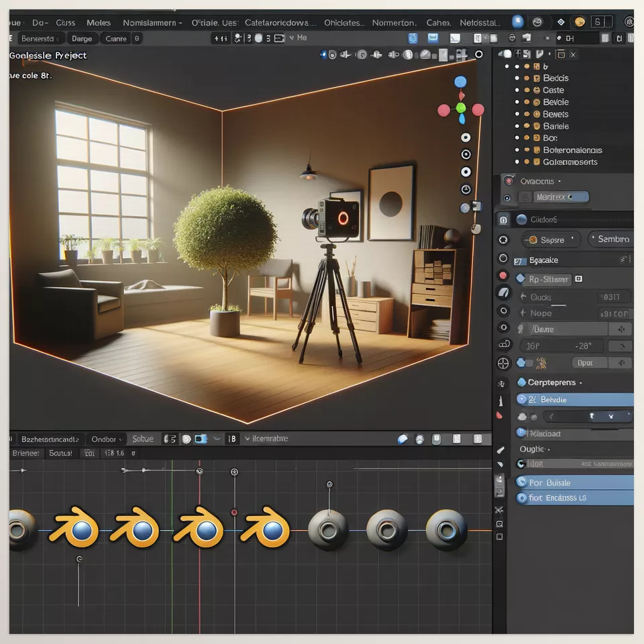This screenshot has width=644, height=644.
Task: Open the Ohidates menu
Action: pos(344,23)
